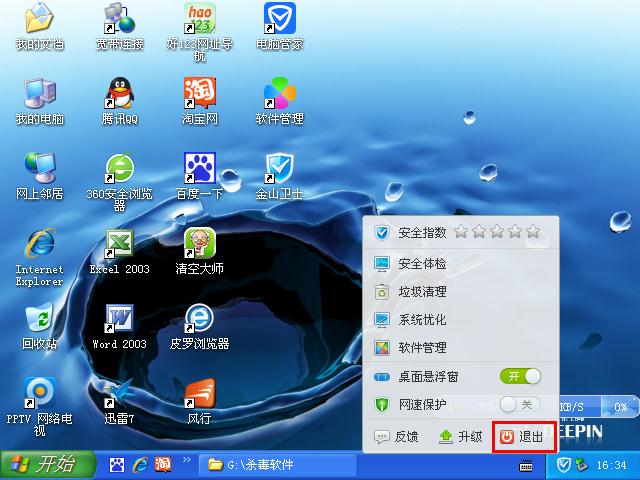The height and width of the screenshot is (480, 640).
Task: Turn off the 桌面悬浮窗 toggle
Action: click(x=520, y=376)
